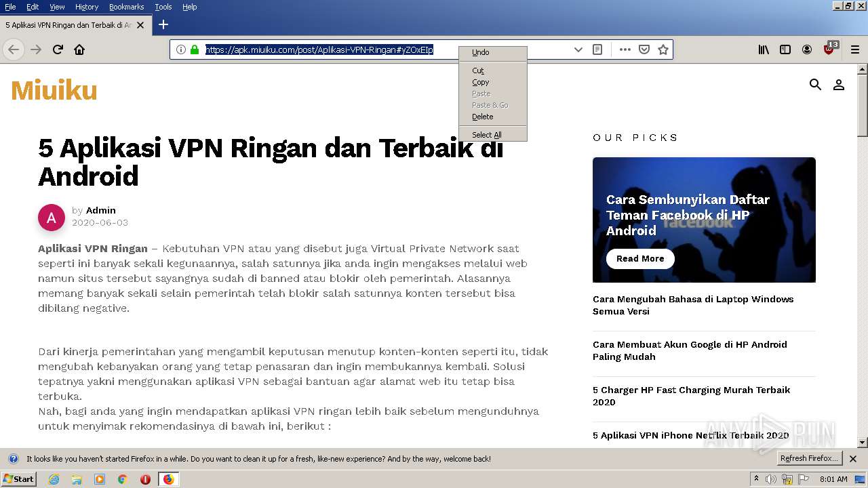
Task: Choose Undo in the context menu
Action: click(x=493, y=52)
